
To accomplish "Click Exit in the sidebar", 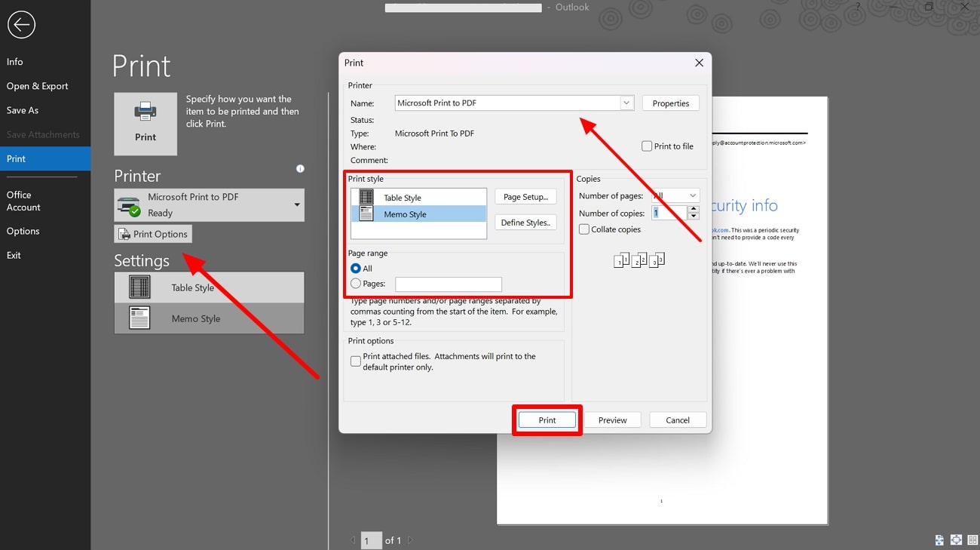I will tap(45, 255).
